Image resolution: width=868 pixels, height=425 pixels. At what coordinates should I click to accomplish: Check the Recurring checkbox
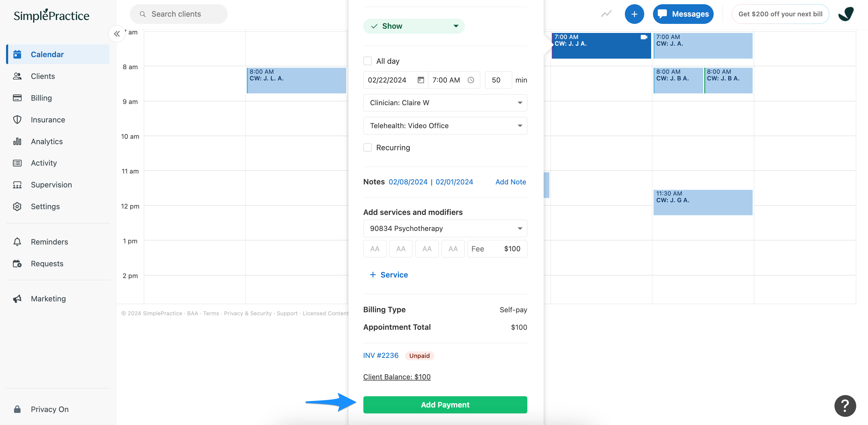point(367,148)
